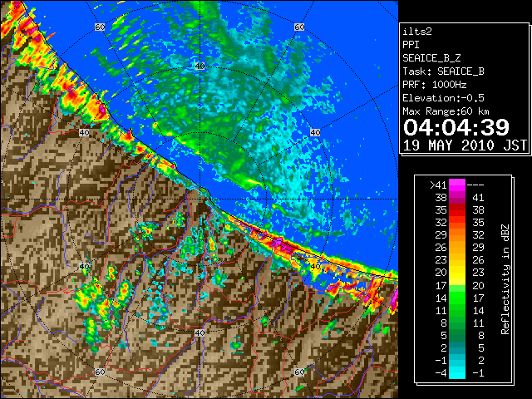532x399 pixels.
Task: Pick the yellow 20 to 23 dBZ color band
Action: click(x=457, y=273)
